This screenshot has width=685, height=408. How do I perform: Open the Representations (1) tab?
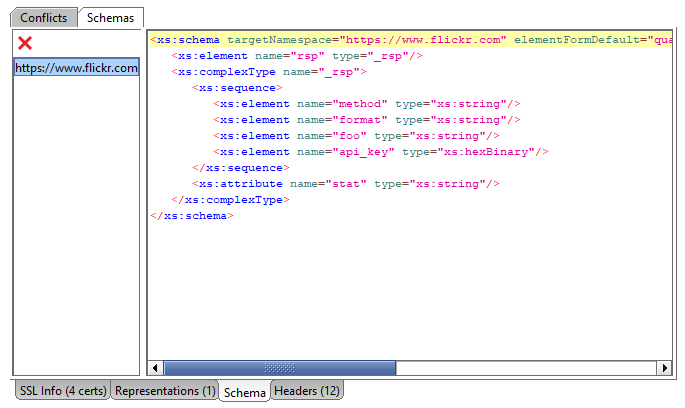(x=165, y=391)
